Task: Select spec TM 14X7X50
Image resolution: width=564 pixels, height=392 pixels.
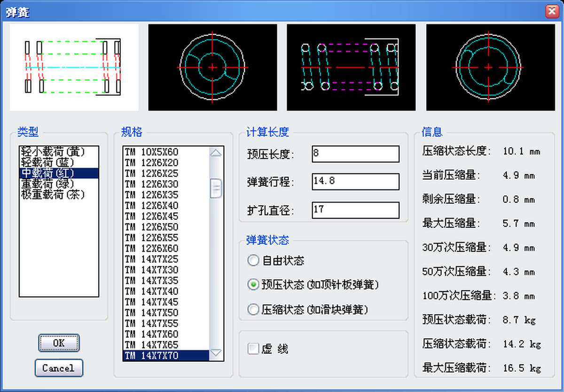Action: coord(166,313)
